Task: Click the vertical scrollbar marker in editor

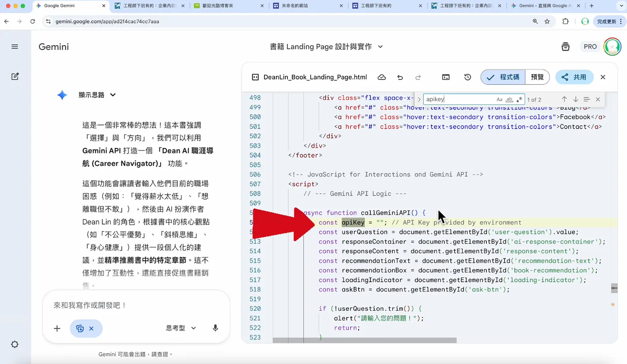Action: (x=614, y=288)
